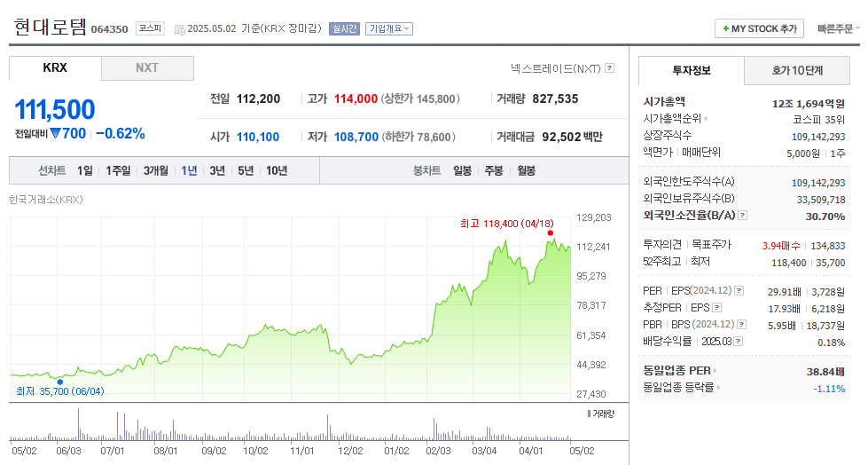Click the MY STOCK 추가 button
The image size is (868, 465).
coord(759,28)
